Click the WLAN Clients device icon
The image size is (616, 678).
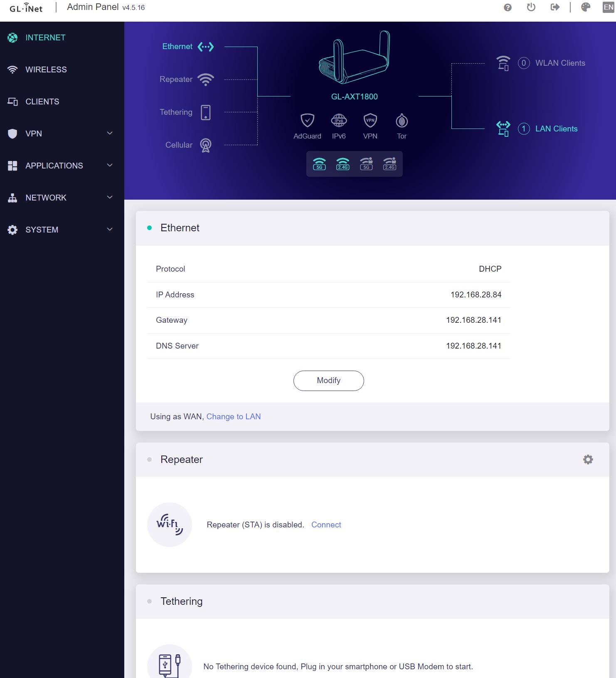(x=503, y=63)
